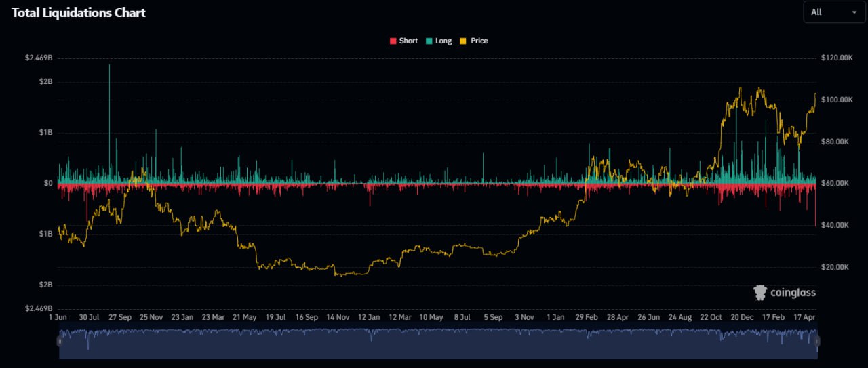Click the $100.00K price axis label

(836, 100)
